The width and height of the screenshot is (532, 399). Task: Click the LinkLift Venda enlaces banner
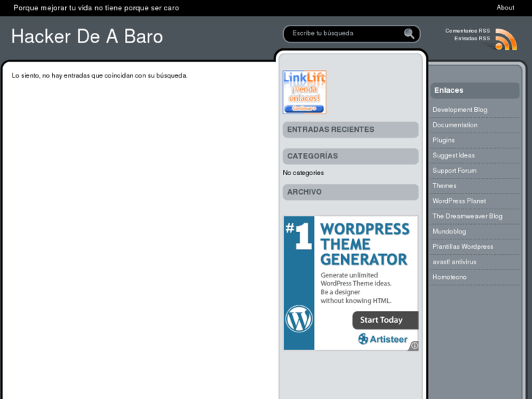click(x=304, y=92)
